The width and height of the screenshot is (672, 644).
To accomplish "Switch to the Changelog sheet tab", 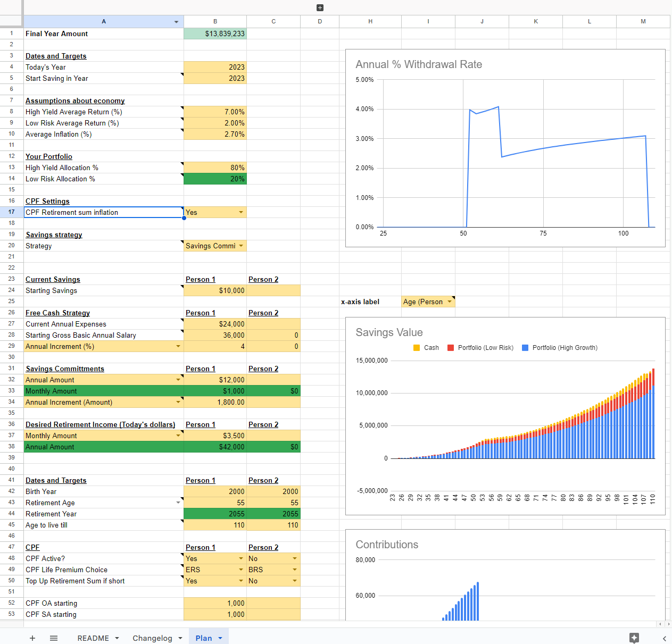I will point(152,638).
